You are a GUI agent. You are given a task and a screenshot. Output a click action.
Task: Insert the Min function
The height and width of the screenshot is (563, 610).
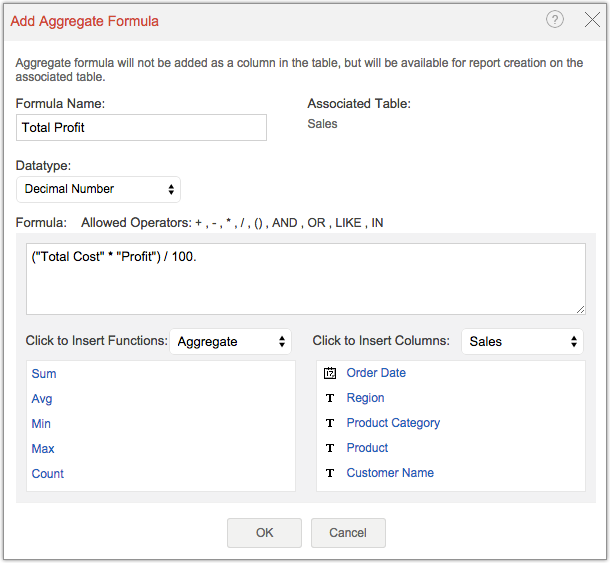pyautogui.click(x=42, y=424)
